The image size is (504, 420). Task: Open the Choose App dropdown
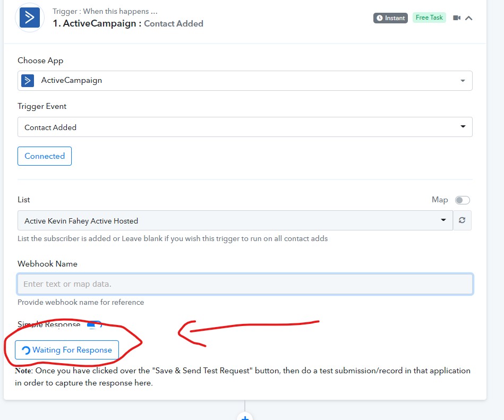pos(245,81)
